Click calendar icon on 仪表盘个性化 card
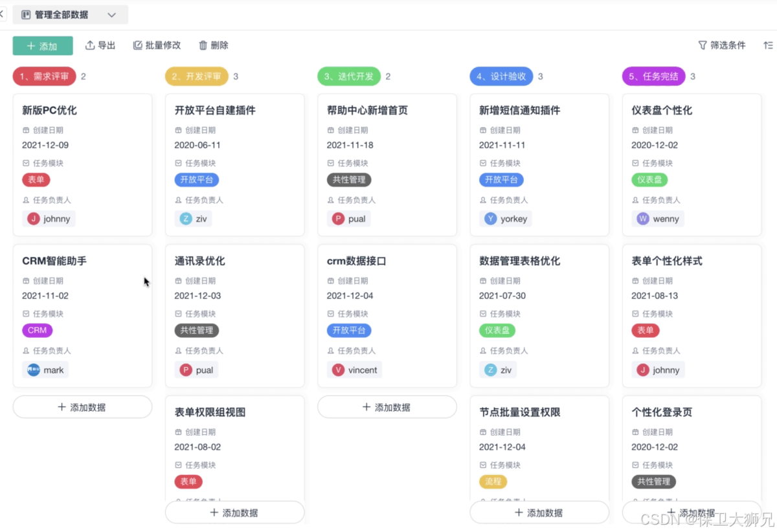 click(x=635, y=130)
